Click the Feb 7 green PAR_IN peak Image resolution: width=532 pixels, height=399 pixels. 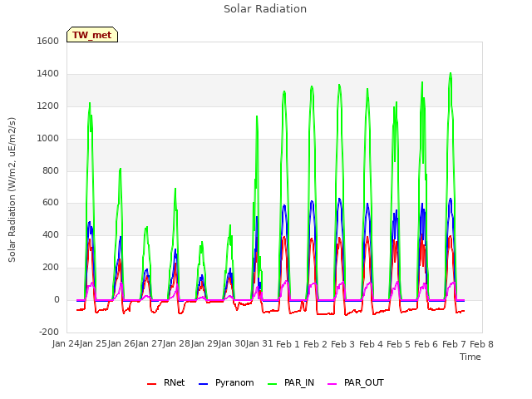pyautogui.click(x=451, y=73)
